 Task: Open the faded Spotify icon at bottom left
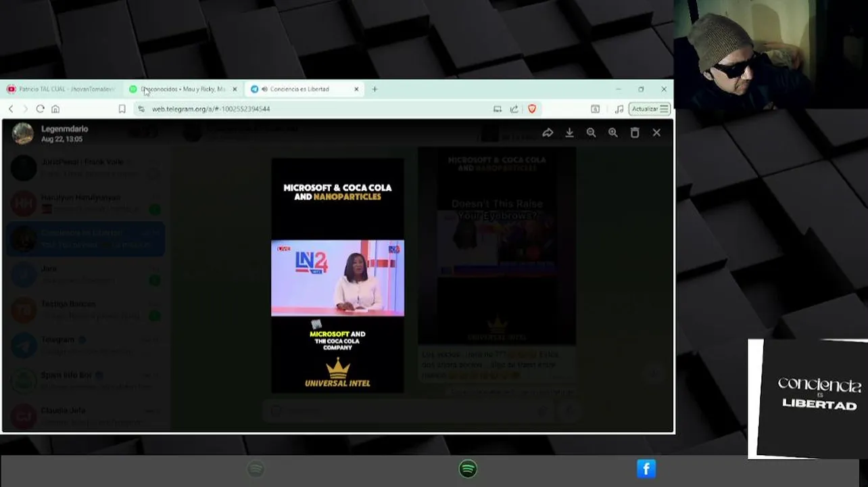256,469
